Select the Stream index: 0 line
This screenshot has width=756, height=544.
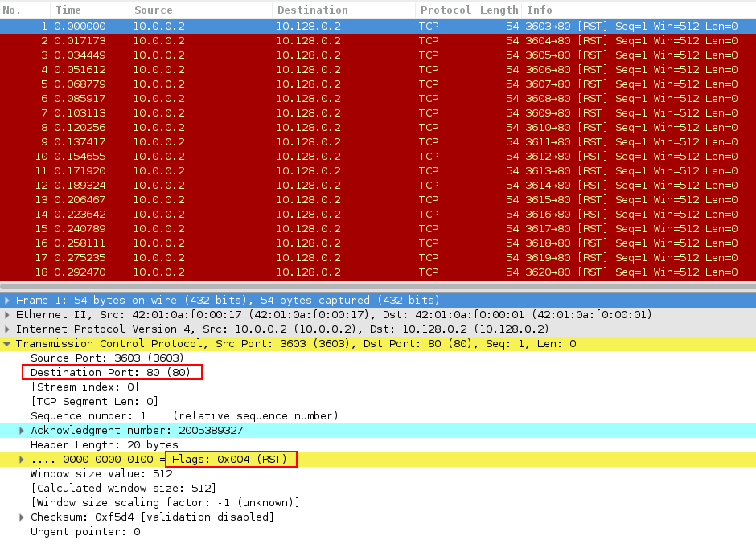[378, 387]
